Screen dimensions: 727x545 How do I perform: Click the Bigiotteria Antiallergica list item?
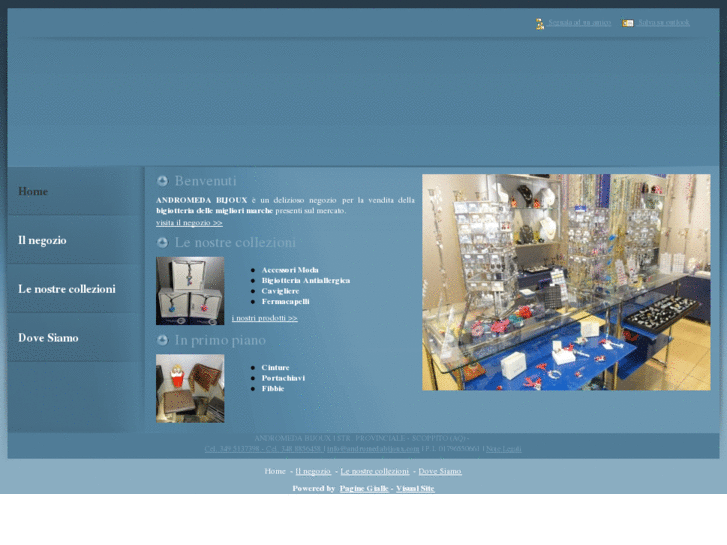click(306, 281)
